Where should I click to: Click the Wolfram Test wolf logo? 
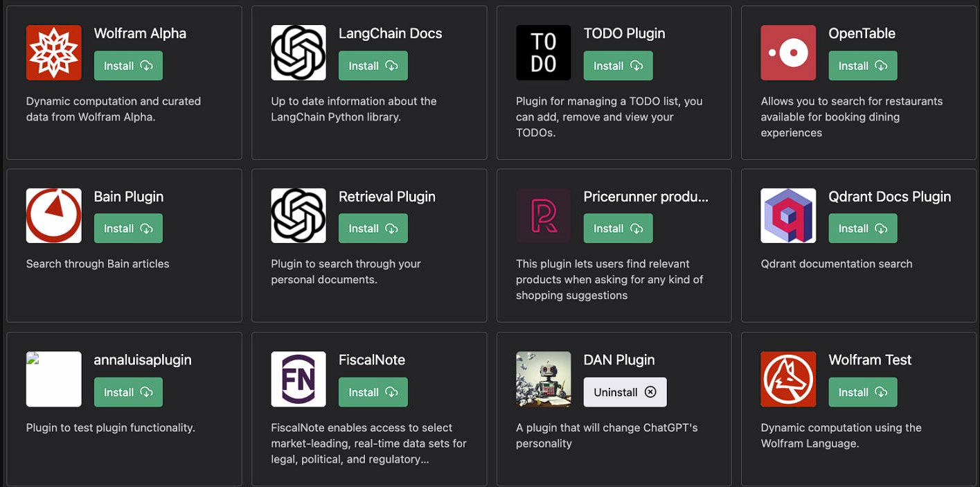click(788, 379)
